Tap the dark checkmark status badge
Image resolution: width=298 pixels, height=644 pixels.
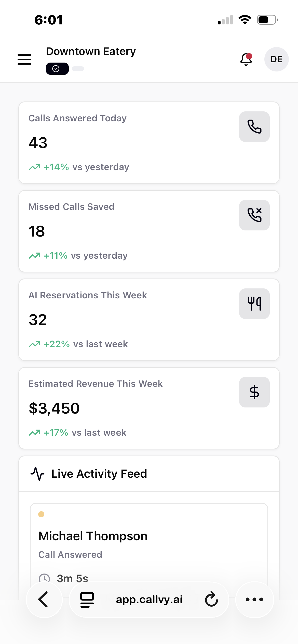coord(57,69)
